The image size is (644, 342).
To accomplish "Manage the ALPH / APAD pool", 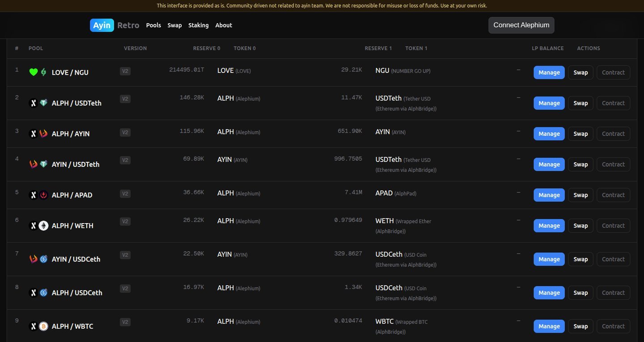I will 549,195.
